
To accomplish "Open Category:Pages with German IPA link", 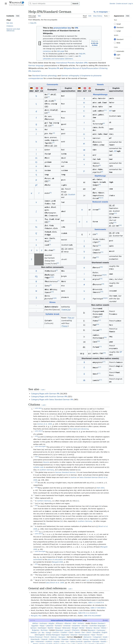I will (x=45, y=393).
